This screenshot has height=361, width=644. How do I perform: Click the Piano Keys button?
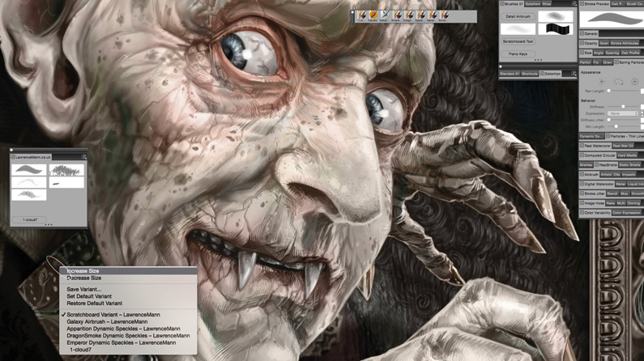518,53
